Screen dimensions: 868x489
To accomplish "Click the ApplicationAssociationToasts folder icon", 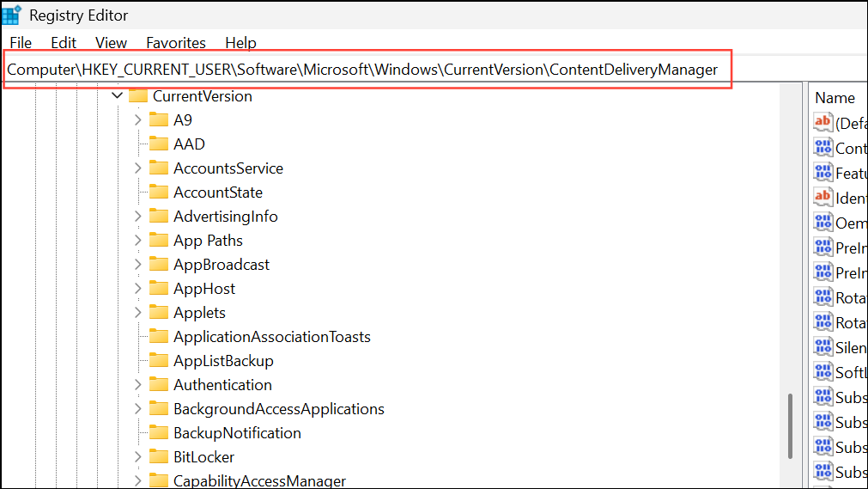I will click(x=159, y=337).
